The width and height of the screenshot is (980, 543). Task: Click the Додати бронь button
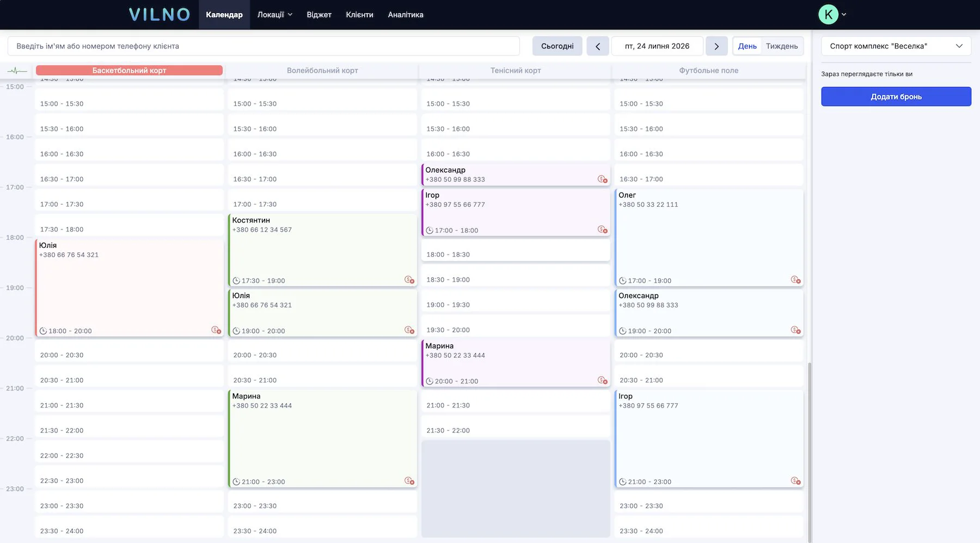pos(896,97)
